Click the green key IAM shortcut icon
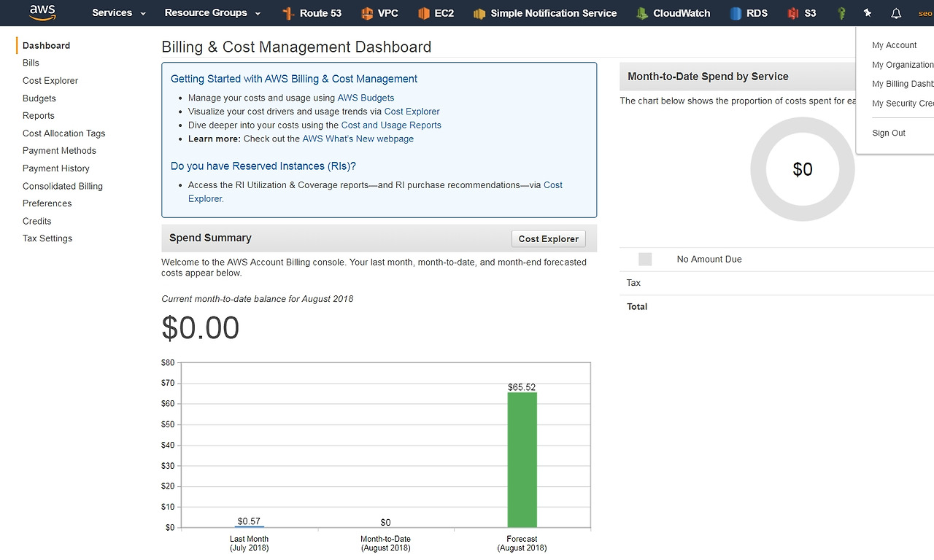The height and width of the screenshot is (560, 934). pos(841,13)
